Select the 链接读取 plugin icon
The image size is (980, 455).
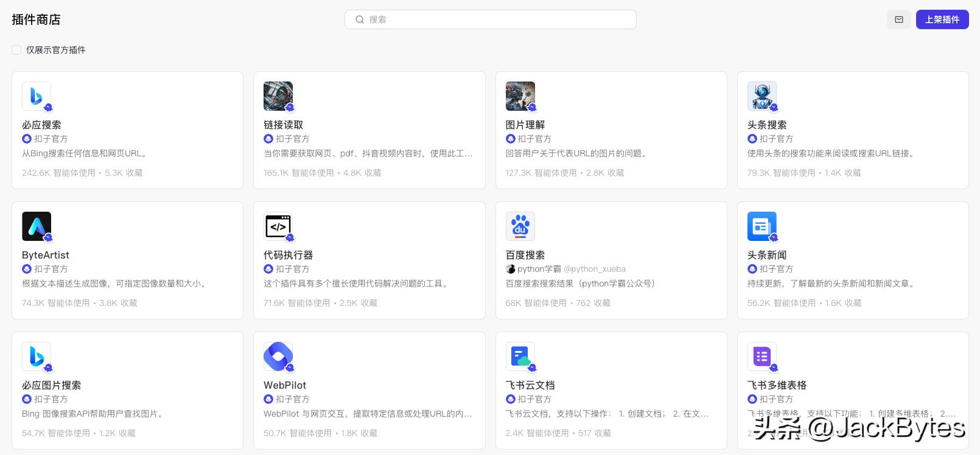pyautogui.click(x=278, y=96)
